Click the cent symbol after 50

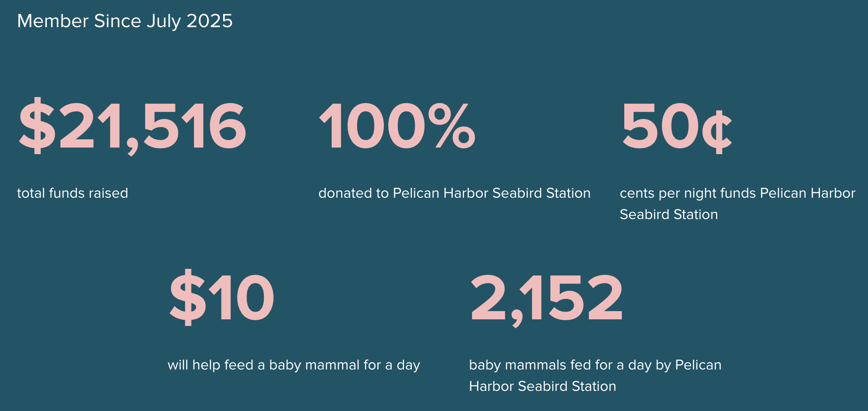717,132
